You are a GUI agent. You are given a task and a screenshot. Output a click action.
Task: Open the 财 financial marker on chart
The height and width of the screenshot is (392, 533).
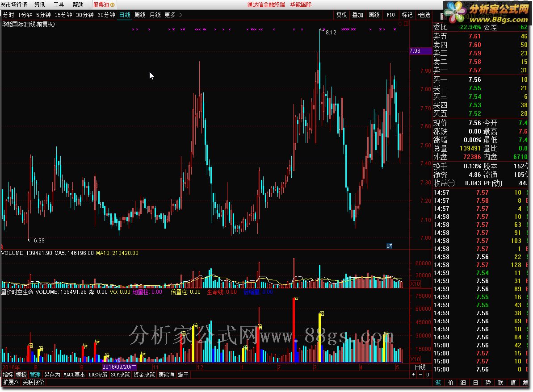coord(389,246)
